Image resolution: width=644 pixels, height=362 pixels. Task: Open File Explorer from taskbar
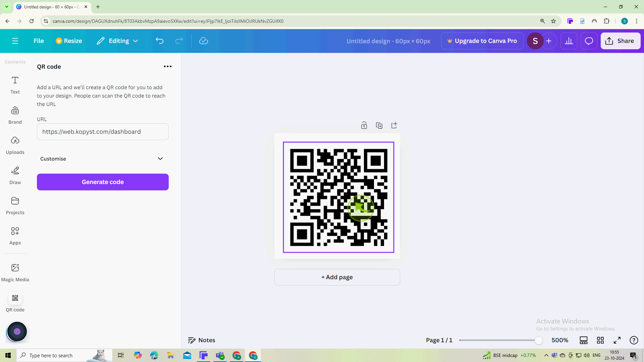(170, 355)
